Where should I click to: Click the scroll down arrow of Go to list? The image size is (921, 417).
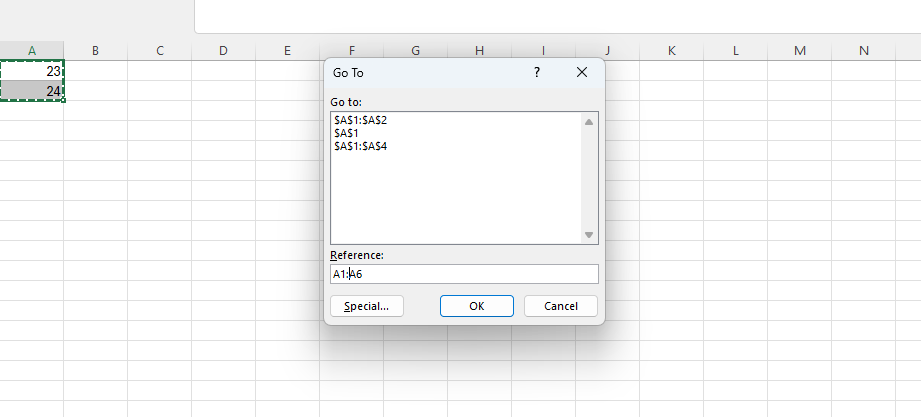(x=589, y=235)
